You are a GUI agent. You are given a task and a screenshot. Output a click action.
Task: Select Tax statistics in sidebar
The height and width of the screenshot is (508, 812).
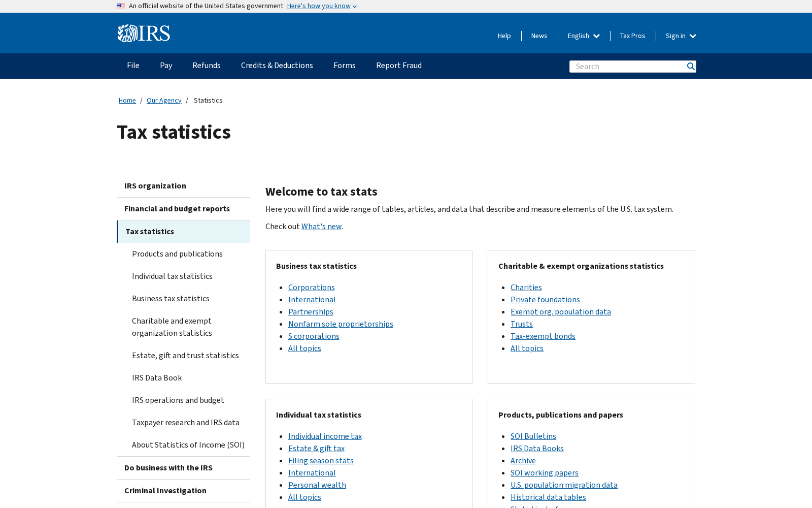click(x=183, y=232)
